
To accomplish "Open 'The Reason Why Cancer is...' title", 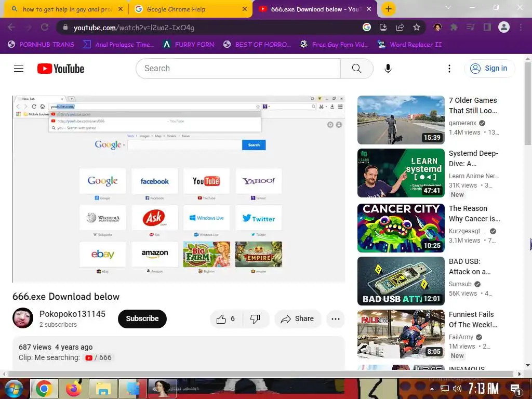I will [x=474, y=214].
